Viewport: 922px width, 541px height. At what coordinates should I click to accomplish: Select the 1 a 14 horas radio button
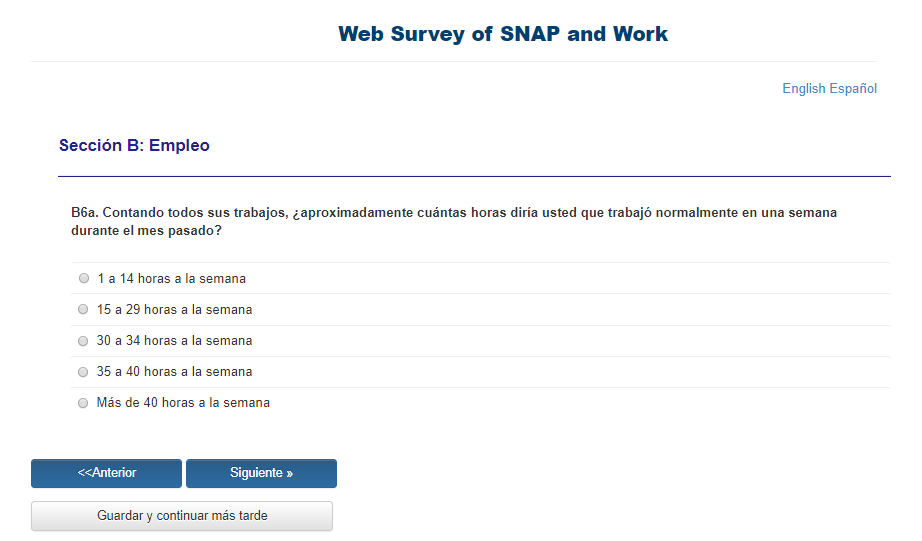[84, 279]
